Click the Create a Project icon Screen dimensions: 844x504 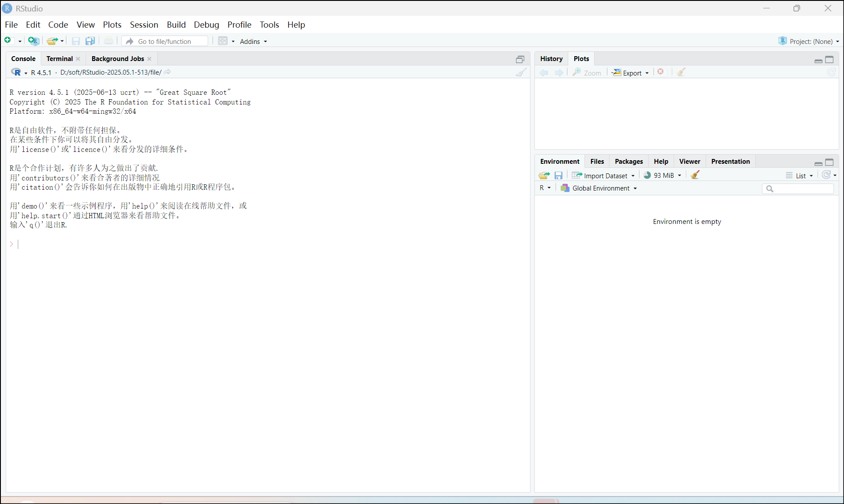(x=33, y=41)
